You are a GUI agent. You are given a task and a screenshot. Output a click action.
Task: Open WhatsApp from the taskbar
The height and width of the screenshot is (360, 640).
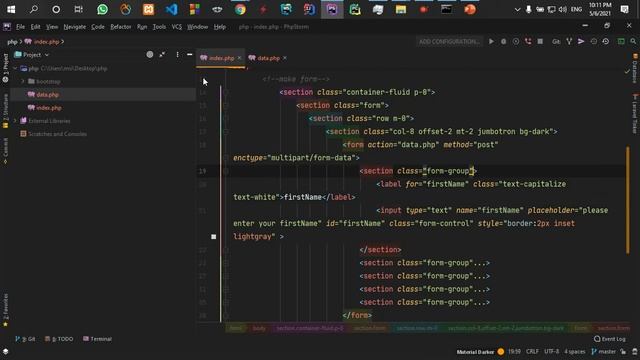point(102,9)
